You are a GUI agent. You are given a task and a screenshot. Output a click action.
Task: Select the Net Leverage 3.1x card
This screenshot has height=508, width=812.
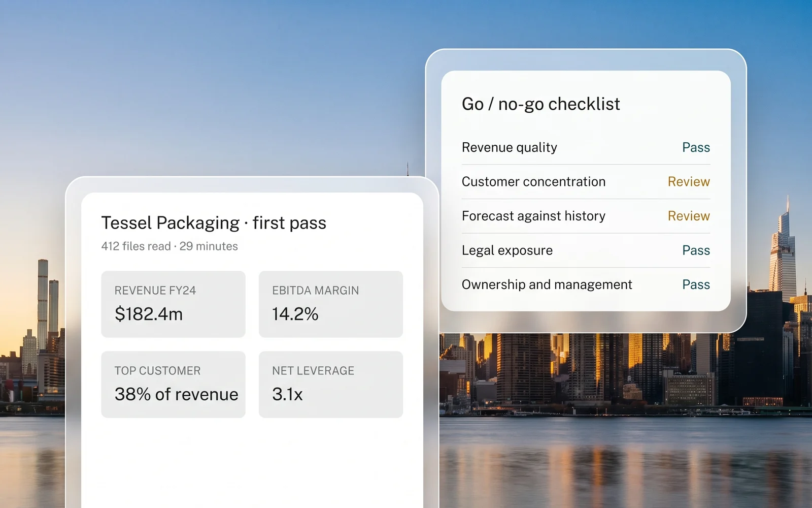tap(331, 385)
